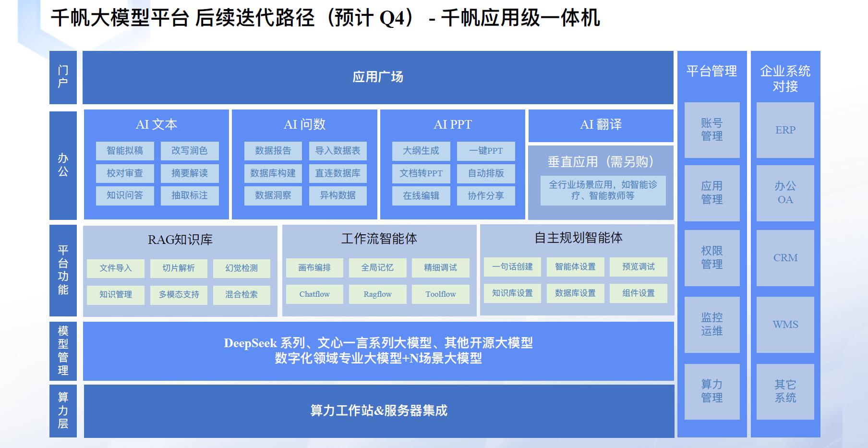
Task: Click the WMS system box
Action: pyautogui.click(x=785, y=325)
